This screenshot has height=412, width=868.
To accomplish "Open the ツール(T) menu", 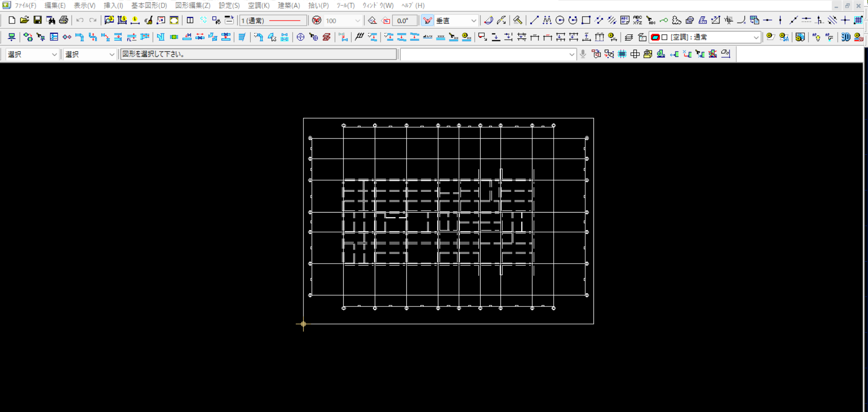I will tap(346, 5).
